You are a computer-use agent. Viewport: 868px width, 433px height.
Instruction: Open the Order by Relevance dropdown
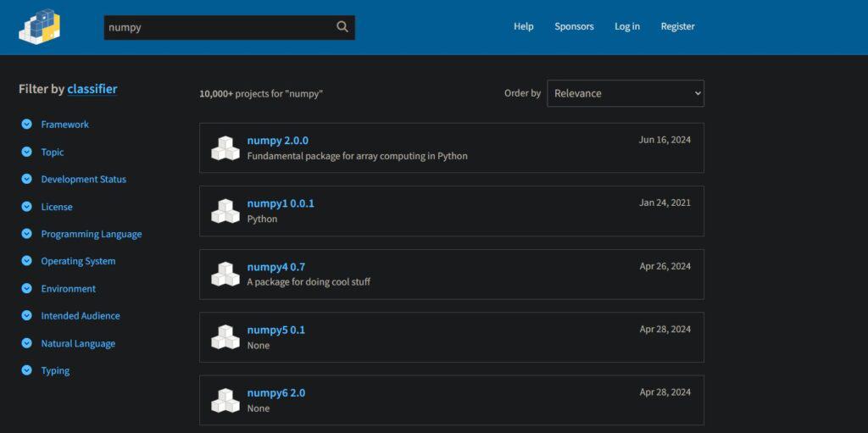(626, 93)
